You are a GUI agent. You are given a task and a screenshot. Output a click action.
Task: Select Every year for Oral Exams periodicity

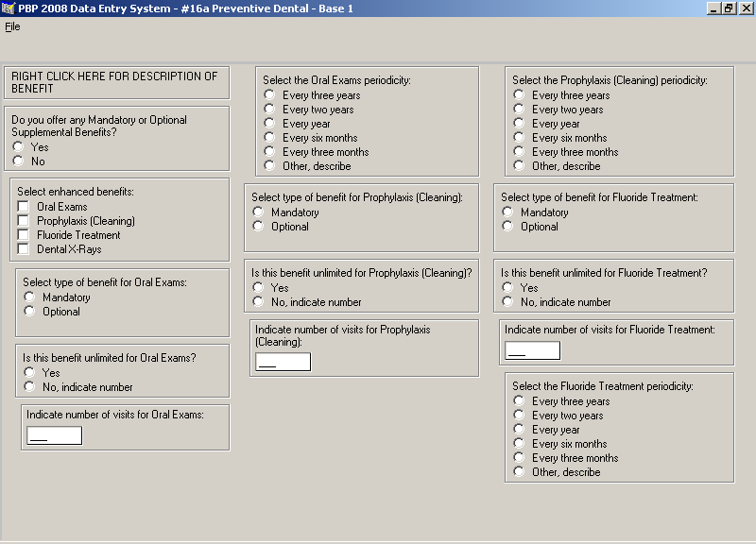pyautogui.click(x=269, y=124)
